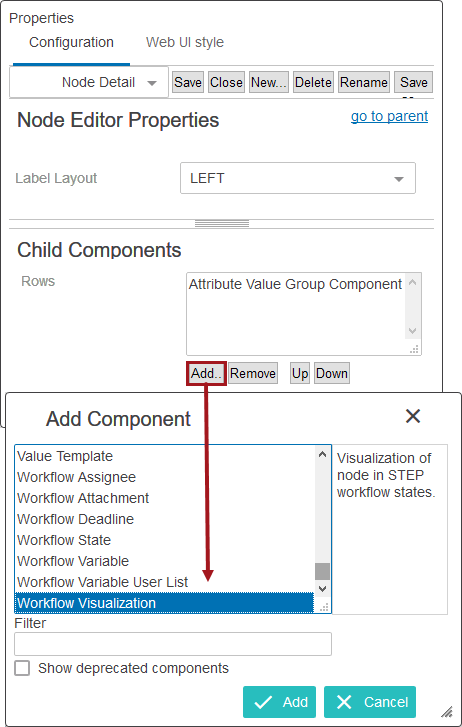The width and height of the screenshot is (462, 727).
Task: Follow the go to parent link
Action: point(389,116)
